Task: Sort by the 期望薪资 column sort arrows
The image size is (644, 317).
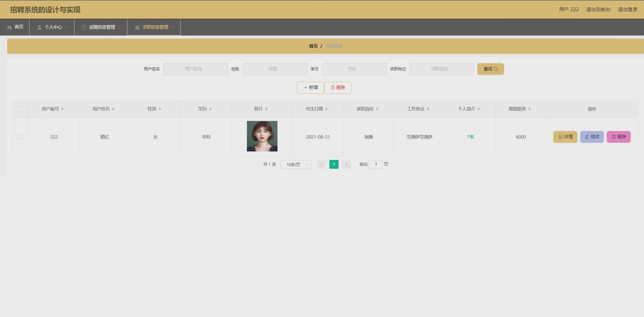Action: (529, 109)
